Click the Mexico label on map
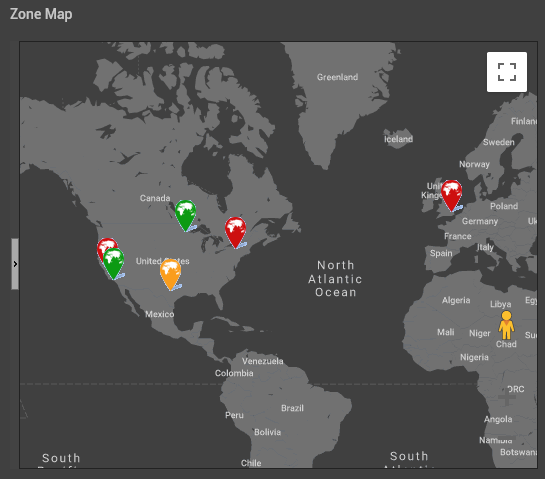Screen dimensions: 545x479 click(x=160, y=314)
